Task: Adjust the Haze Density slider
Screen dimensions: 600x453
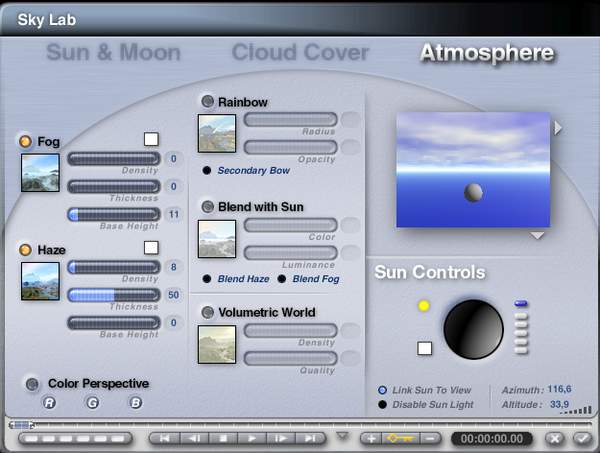Action: (114, 267)
